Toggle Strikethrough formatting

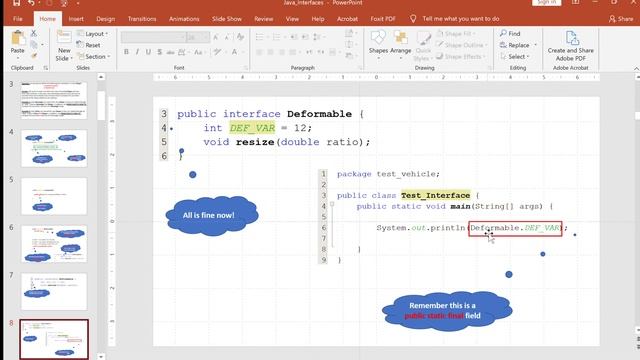click(x=170, y=52)
